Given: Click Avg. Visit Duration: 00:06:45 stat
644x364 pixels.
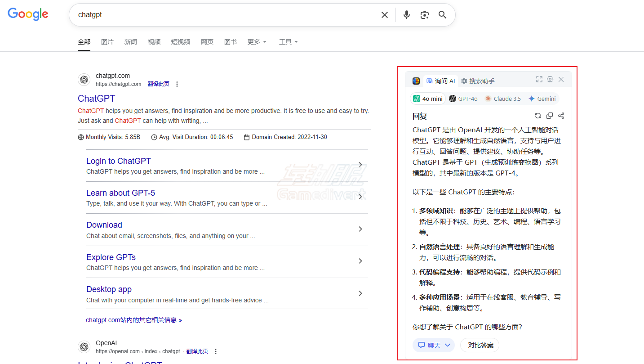Looking at the screenshot, I should pyautogui.click(x=192, y=137).
